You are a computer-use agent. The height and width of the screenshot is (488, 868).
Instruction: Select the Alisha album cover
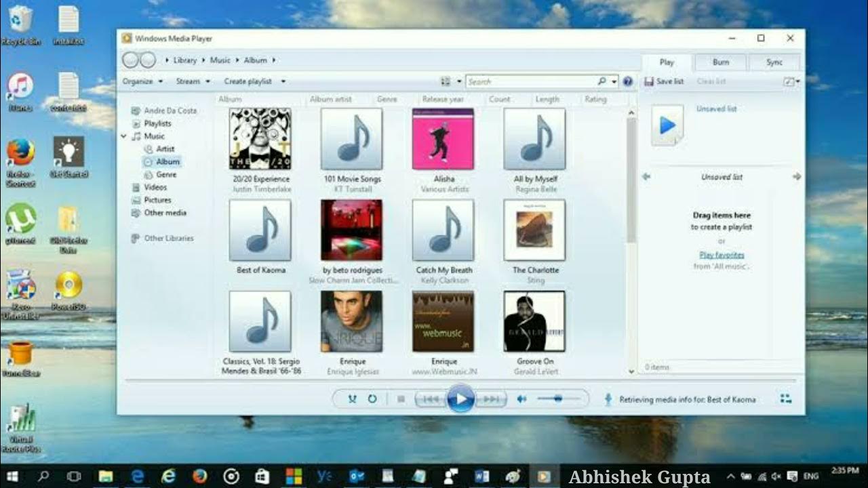(x=443, y=139)
